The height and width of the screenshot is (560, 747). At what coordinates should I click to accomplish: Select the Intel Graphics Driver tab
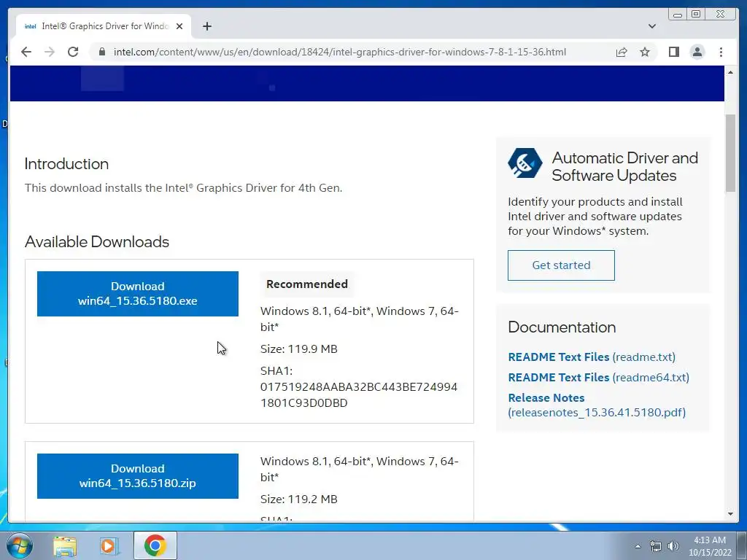click(x=104, y=26)
